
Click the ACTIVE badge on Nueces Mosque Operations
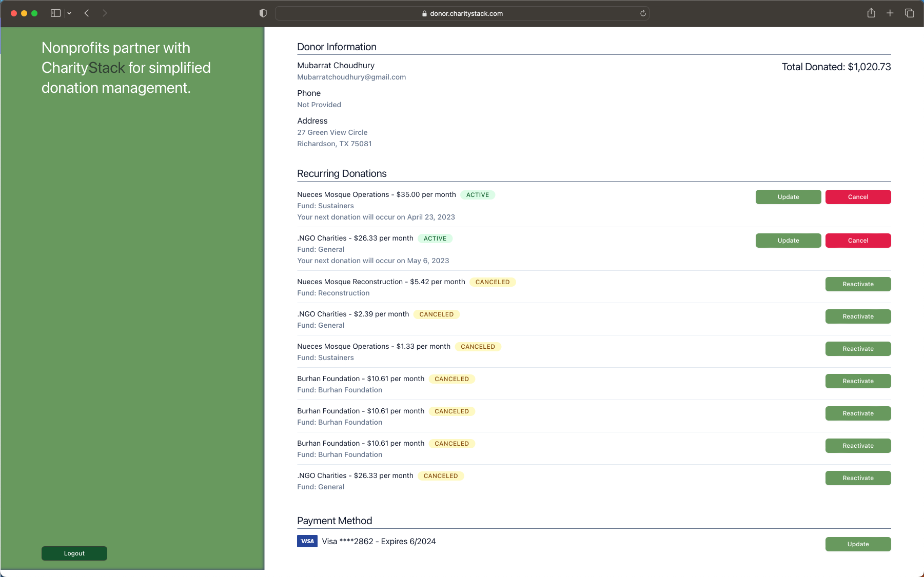click(478, 195)
